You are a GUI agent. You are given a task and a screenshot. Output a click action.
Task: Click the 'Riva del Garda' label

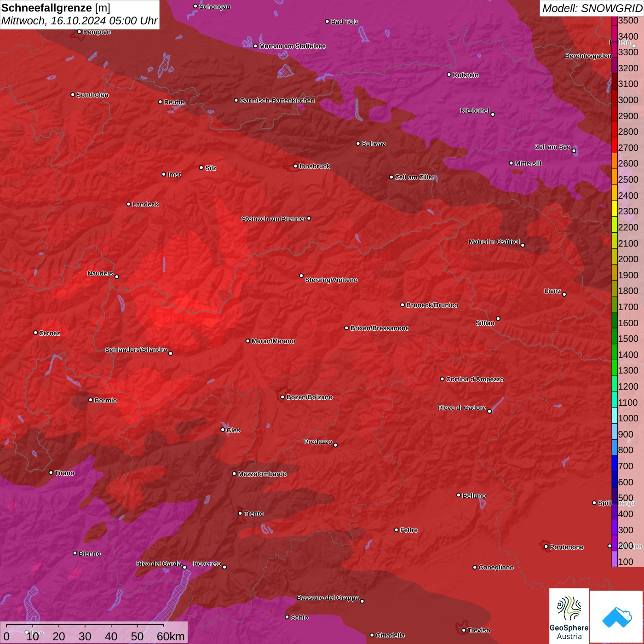pos(159,563)
